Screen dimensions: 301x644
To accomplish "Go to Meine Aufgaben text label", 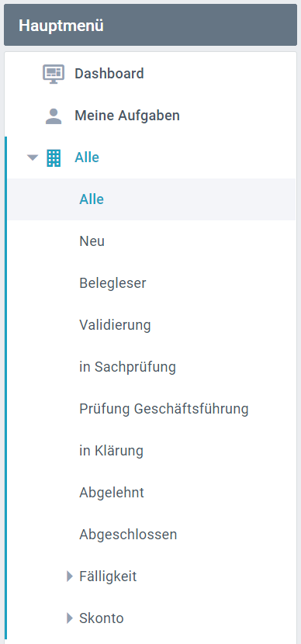I will tap(127, 116).
